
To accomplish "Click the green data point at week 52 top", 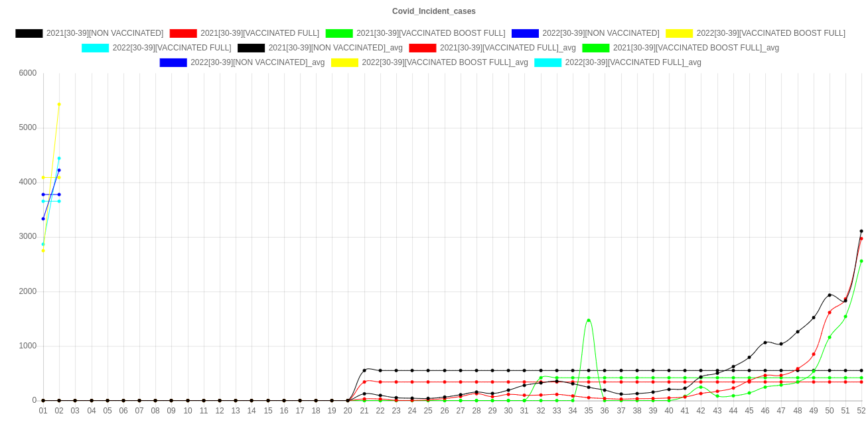I will click(x=861, y=261).
